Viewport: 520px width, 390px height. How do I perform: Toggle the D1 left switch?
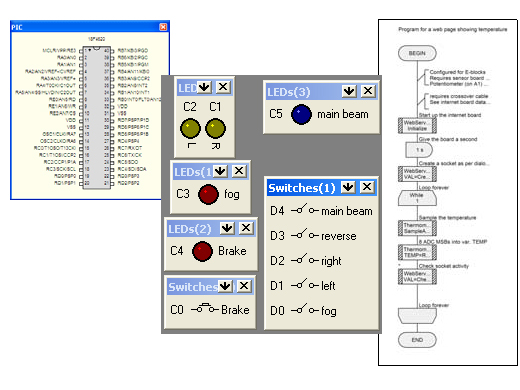coord(305,285)
